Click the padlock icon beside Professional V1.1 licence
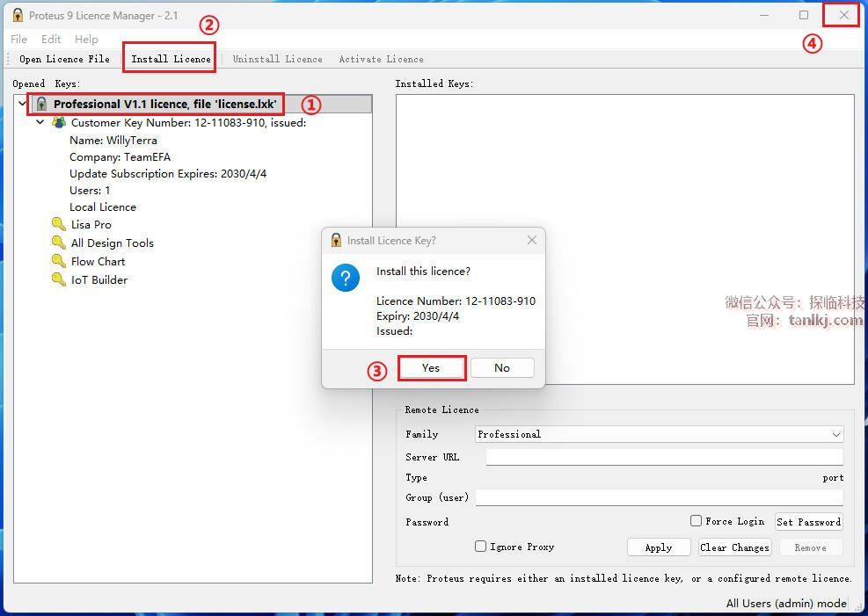This screenshot has width=868, height=616. point(41,104)
